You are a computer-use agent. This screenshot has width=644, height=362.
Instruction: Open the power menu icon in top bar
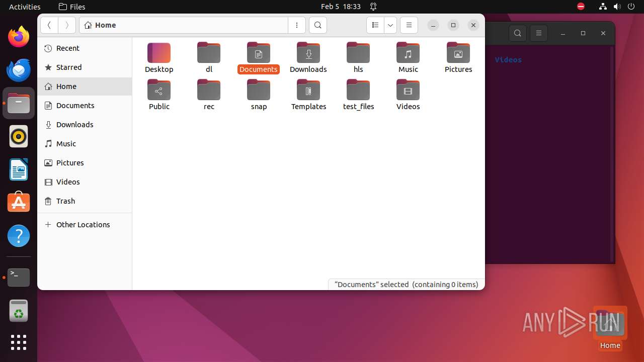pos(631,7)
